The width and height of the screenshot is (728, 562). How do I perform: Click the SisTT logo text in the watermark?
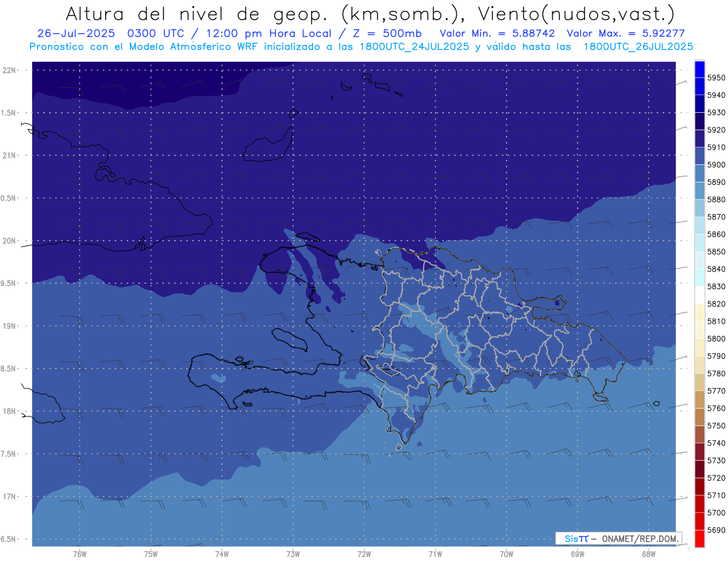click(576, 538)
